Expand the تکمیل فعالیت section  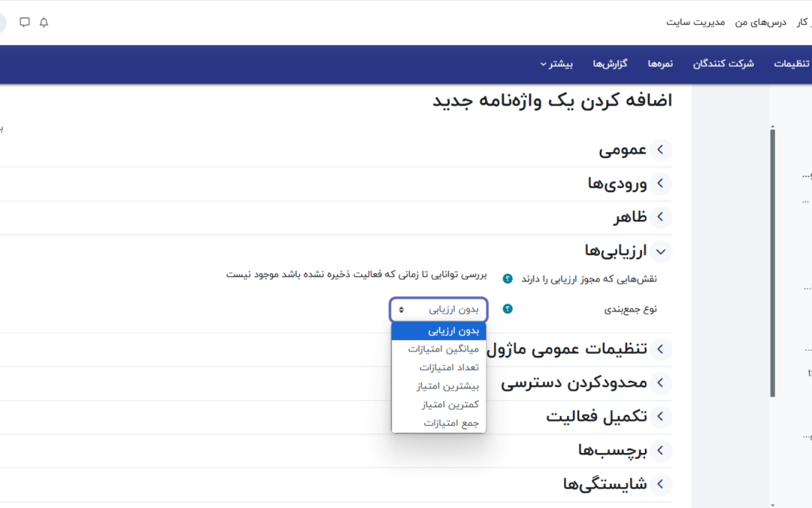(x=660, y=416)
